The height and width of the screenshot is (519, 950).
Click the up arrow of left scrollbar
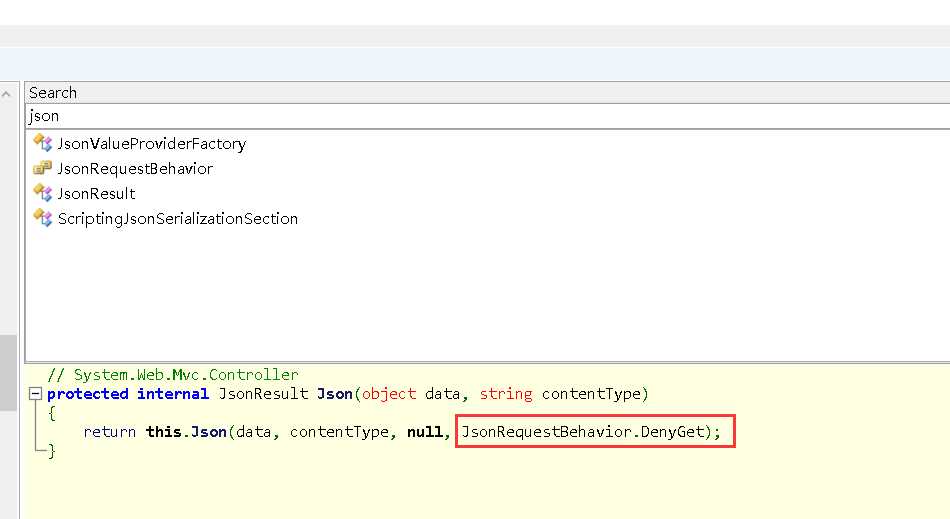[x=7, y=94]
